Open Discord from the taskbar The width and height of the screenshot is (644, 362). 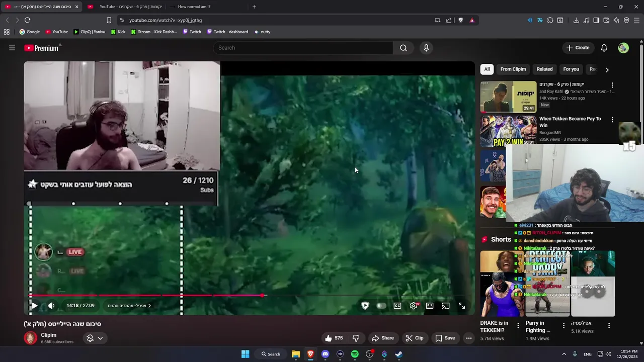pos(325,354)
